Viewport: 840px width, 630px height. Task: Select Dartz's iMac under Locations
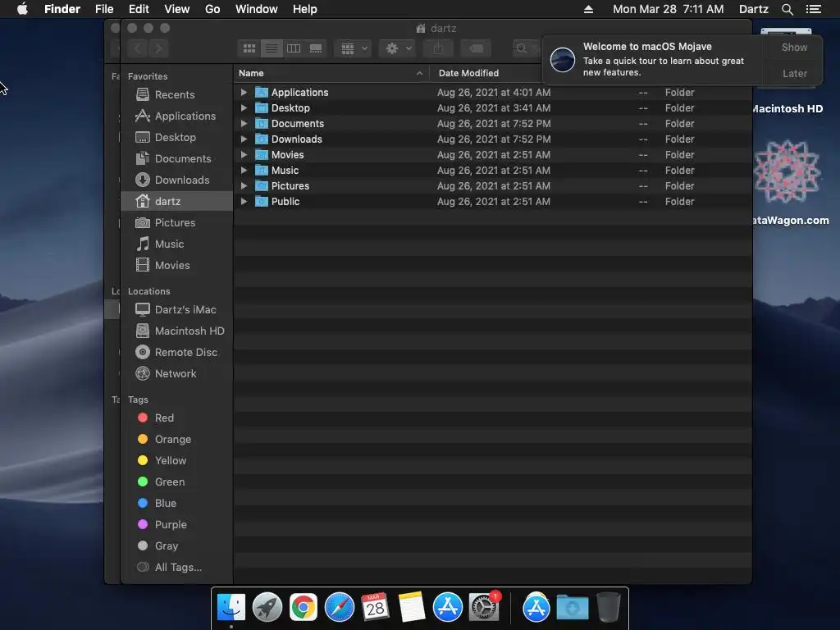coord(176,309)
